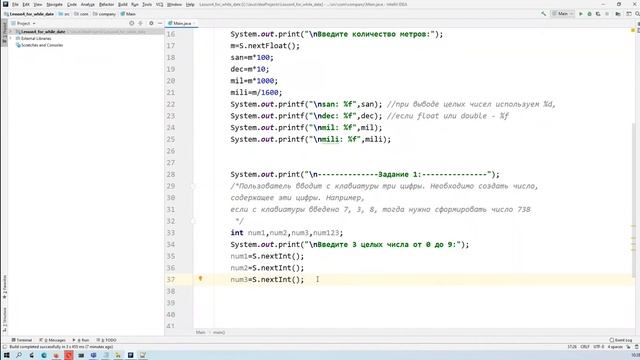Open the Project view dropdown
640x360 pixels.
[x=24, y=23]
